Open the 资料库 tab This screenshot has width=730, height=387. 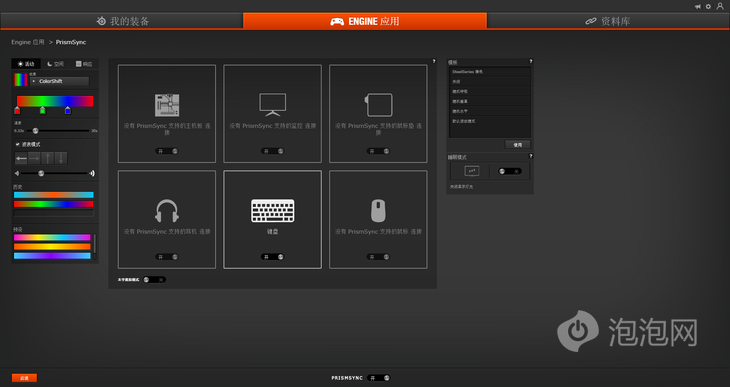608,21
